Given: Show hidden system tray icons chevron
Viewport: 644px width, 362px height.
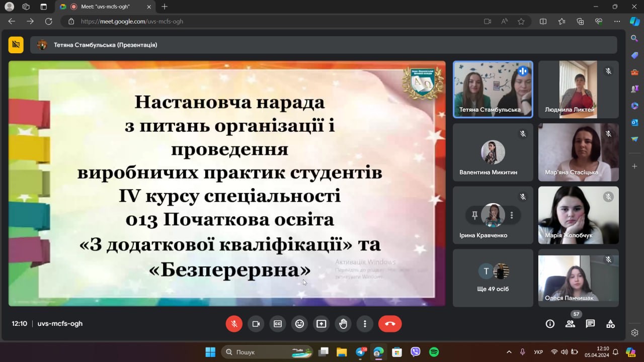Looking at the screenshot, I should point(509,352).
